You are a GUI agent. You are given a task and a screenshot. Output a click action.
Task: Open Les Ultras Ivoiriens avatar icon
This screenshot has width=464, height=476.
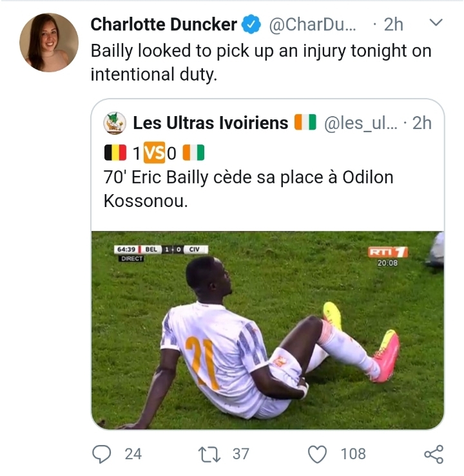coord(115,123)
